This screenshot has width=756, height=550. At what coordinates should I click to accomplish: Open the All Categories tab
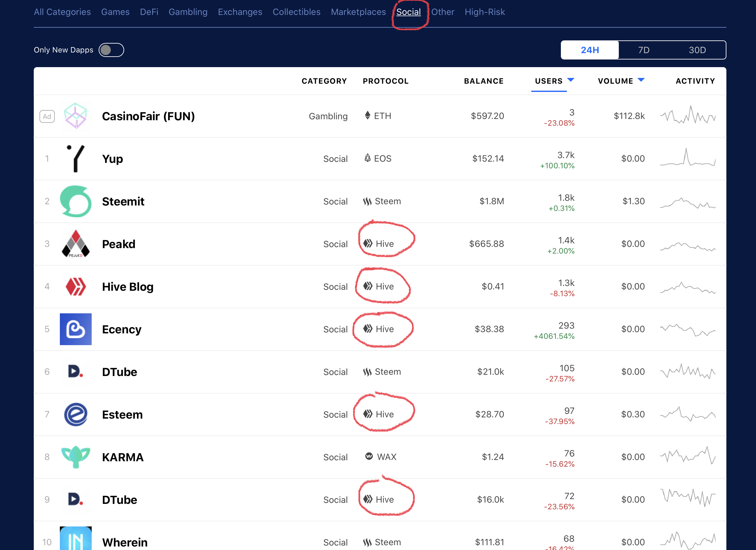(62, 12)
